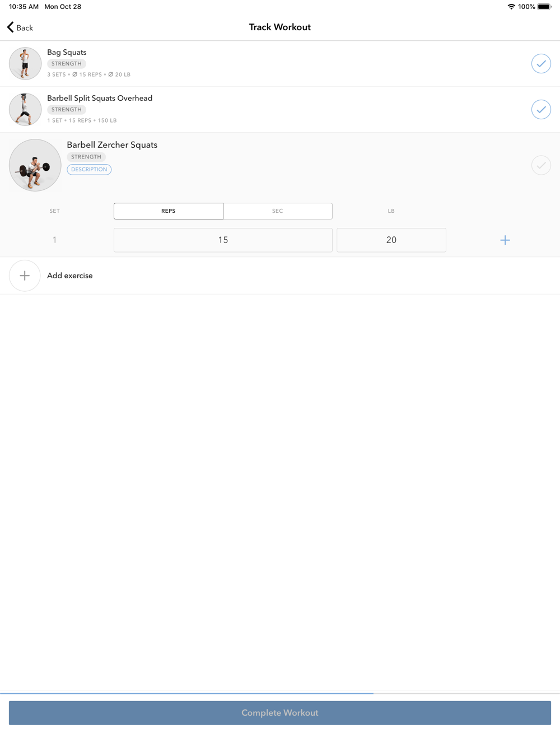Viewport: 560px width, 747px height.
Task: Open the Bag Squats exercise thumbnail
Action: coord(25,63)
